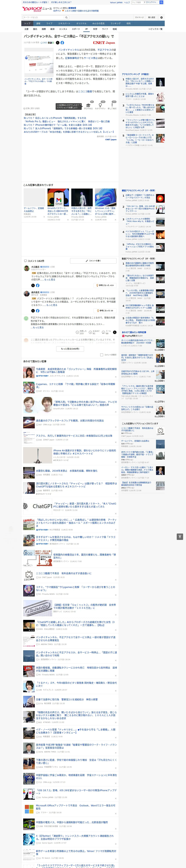
Task: Open the ランキング tab
Action: click(115, 24)
